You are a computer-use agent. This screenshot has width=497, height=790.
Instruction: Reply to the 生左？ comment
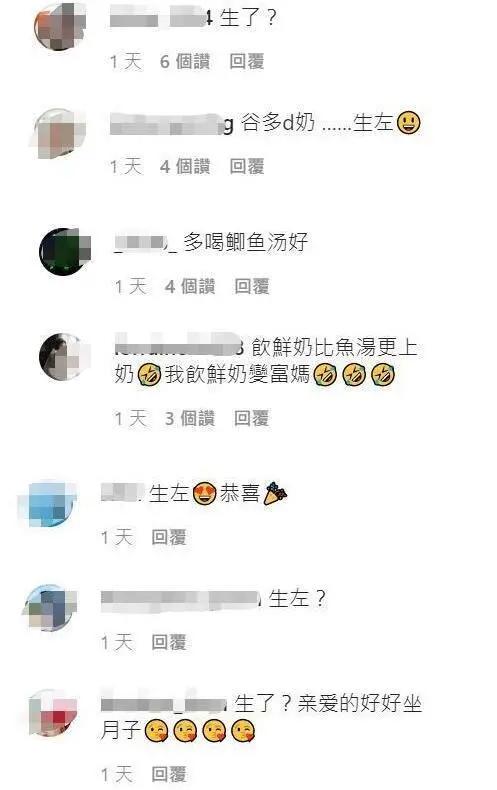169,642
